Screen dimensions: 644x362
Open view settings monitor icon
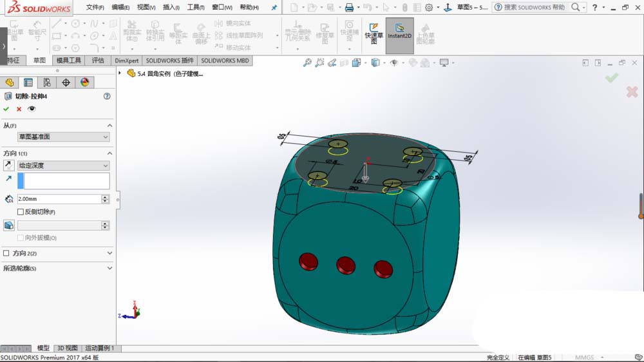[x=444, y=63]
